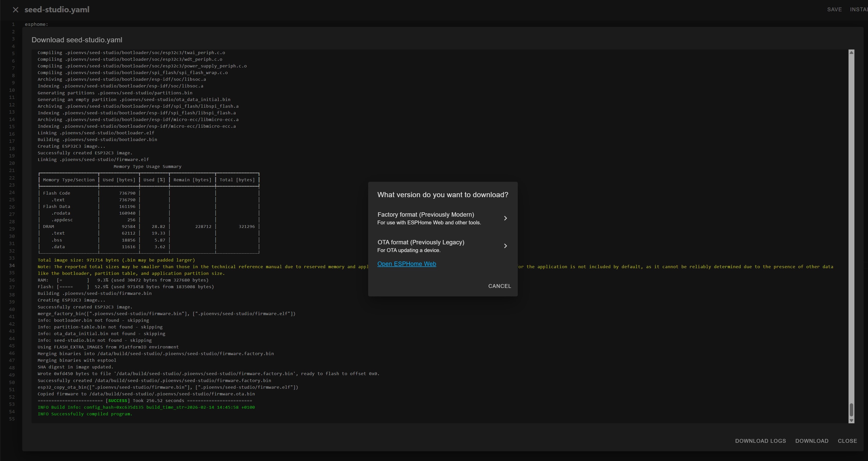
Task: Click the log scrollbar down arrow
Action: tap(851, 420)
